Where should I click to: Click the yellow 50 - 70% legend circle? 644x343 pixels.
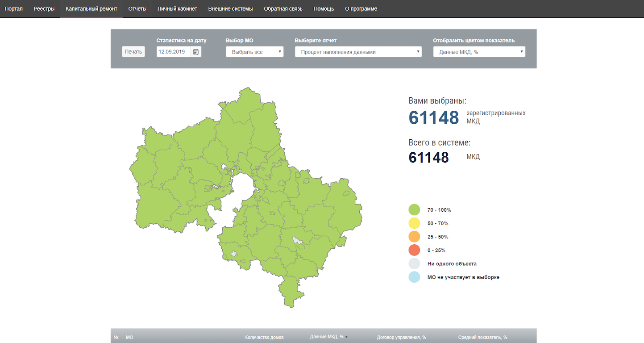pos(414,223)
